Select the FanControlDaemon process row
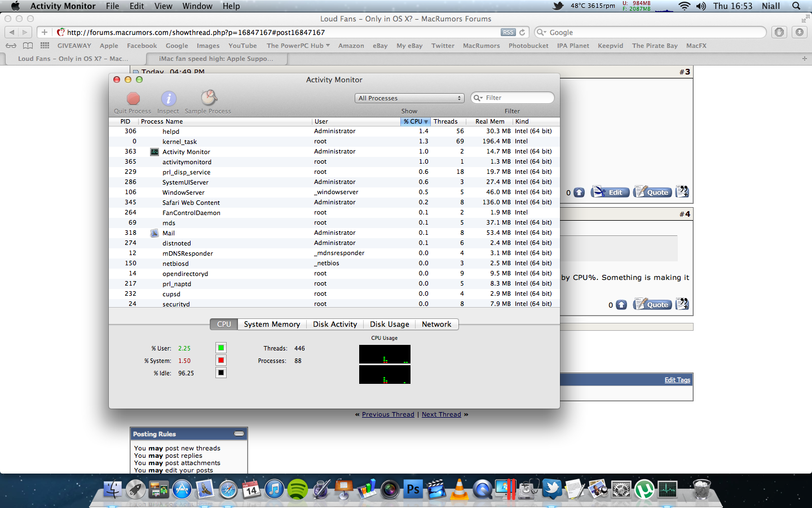The height and width of the screenshot is (508, 812). tap(334, 212)
